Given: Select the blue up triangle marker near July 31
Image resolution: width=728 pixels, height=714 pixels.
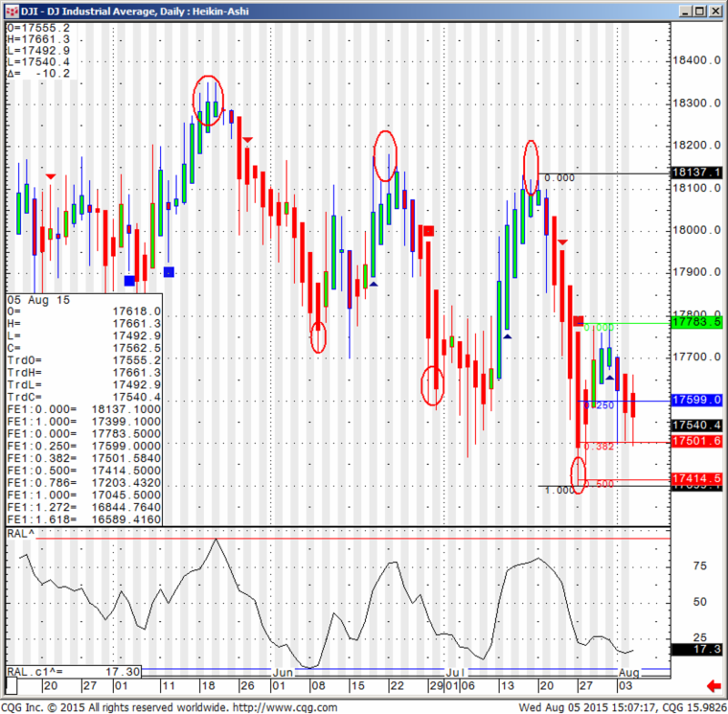Looking at the screenshot, I should tap(610, 377).
